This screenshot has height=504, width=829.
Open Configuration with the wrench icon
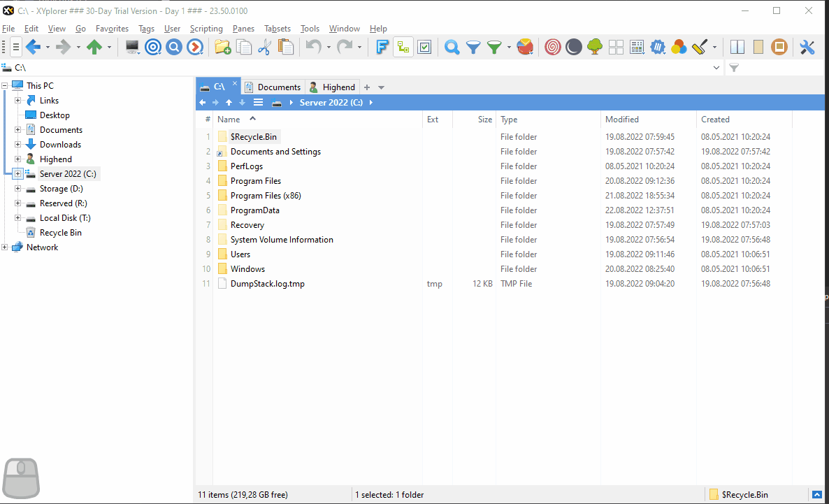(807, 48)
